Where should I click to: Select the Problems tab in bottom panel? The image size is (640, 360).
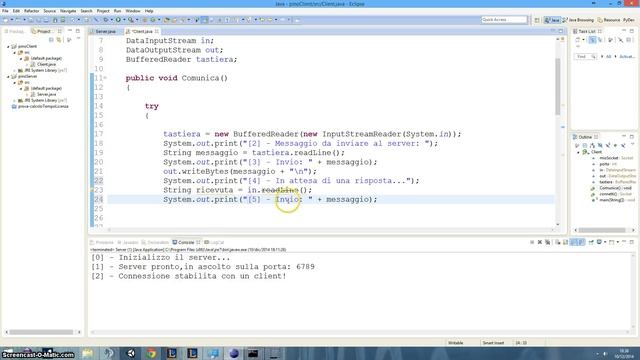(x=102, y=242)
